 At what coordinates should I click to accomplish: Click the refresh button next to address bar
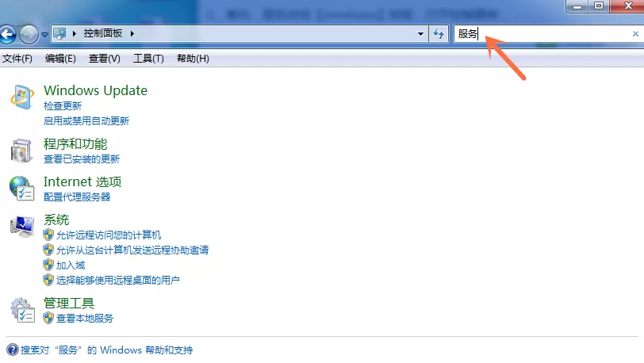click(439, 33)
